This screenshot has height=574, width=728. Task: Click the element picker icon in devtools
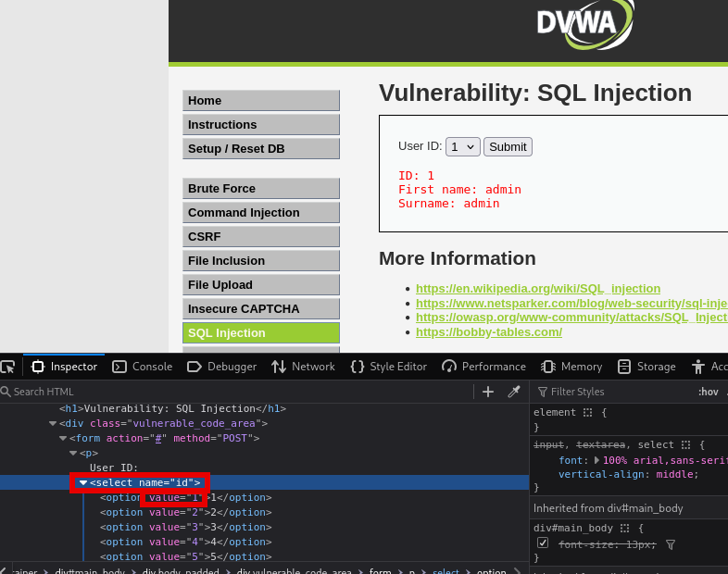[8, 367]
